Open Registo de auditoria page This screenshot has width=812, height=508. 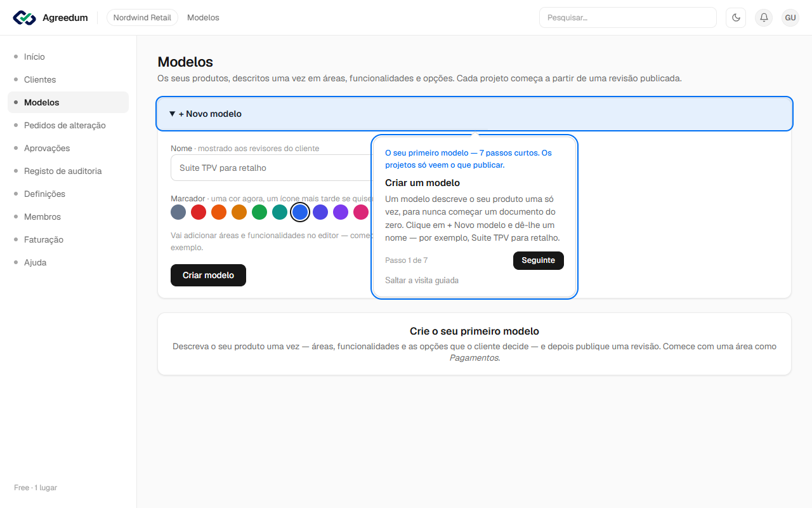click(x=68, y=171)
